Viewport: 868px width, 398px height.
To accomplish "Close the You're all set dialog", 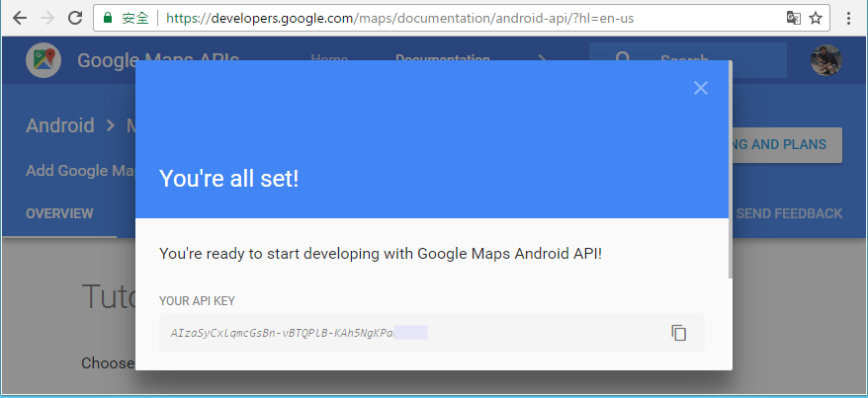I will click(701, 88).
